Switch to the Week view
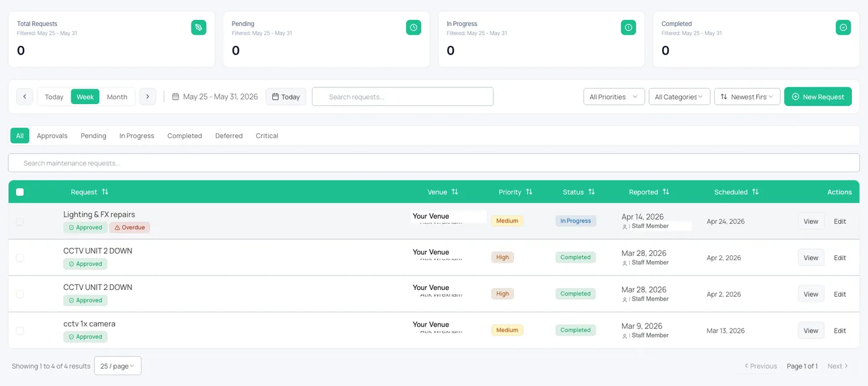Image resolution: width=868 pixels, height=386 pixels. 85,97
